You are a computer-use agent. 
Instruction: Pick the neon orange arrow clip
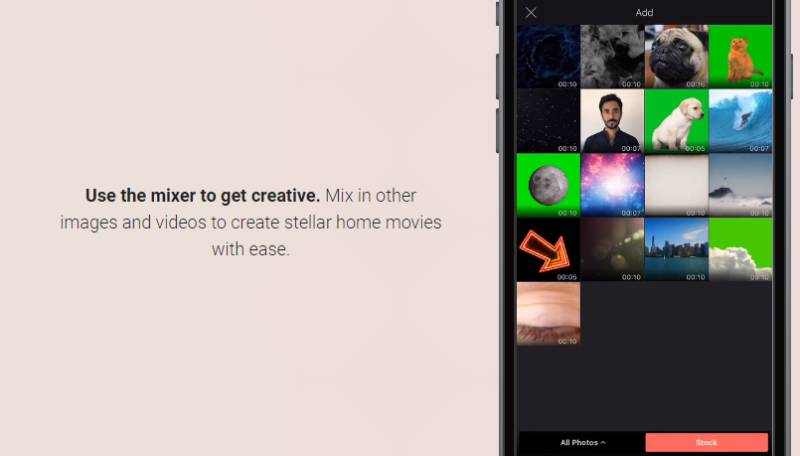coord(548,249)
